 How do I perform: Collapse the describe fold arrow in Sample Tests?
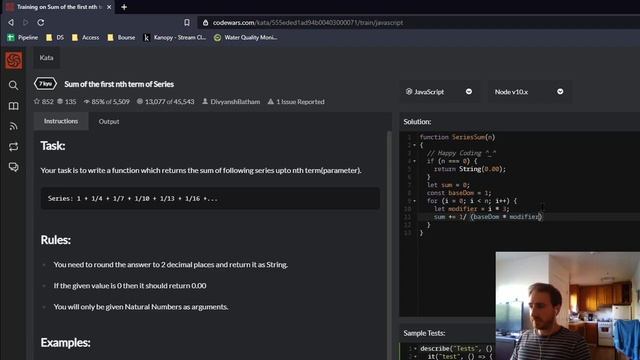(415, 349)
